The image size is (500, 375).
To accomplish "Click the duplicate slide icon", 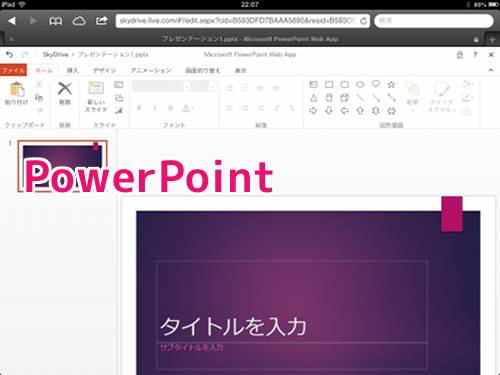I will coord(119,98).
